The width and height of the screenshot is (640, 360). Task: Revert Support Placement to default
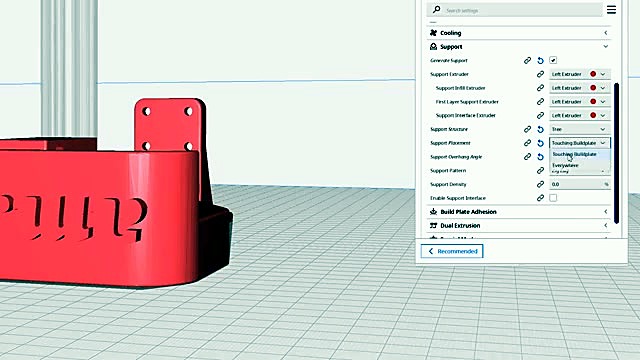coord(540,143)
